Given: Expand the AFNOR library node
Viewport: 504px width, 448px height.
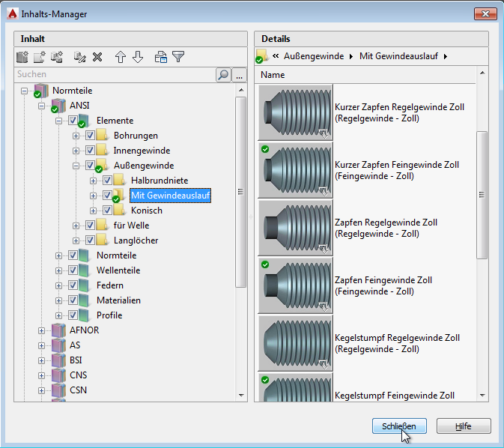Looking at the screenshot, I should click(x=41, y=330).
